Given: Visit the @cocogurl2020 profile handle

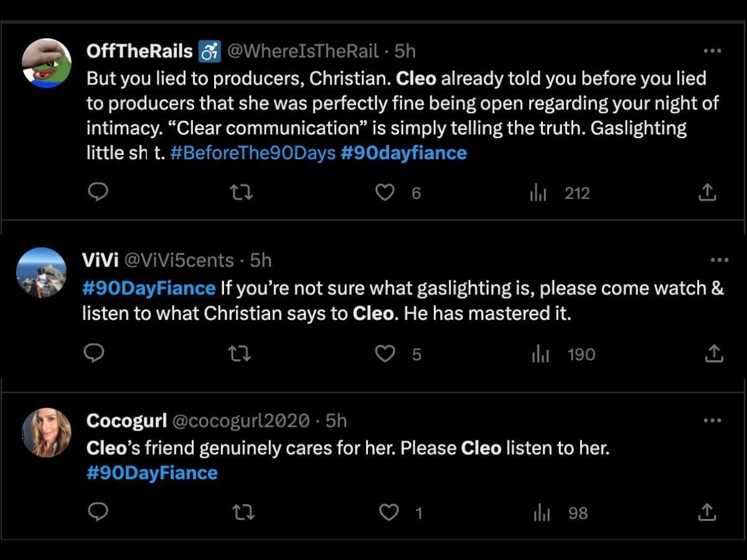Looking at the screenshot, I should coord(240,421).
